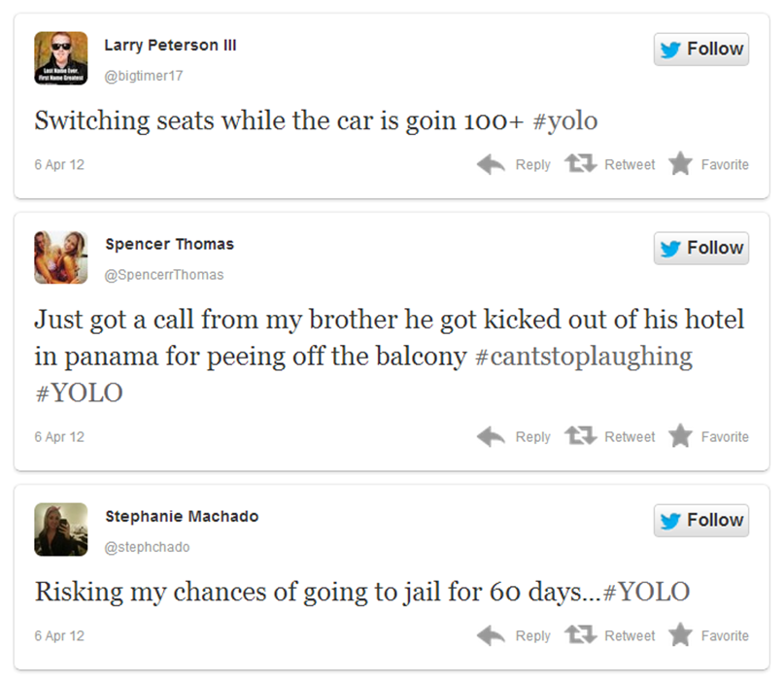
Task: Open the #yolo hashtag in Larry's tweet
Action: click(565, 121)
